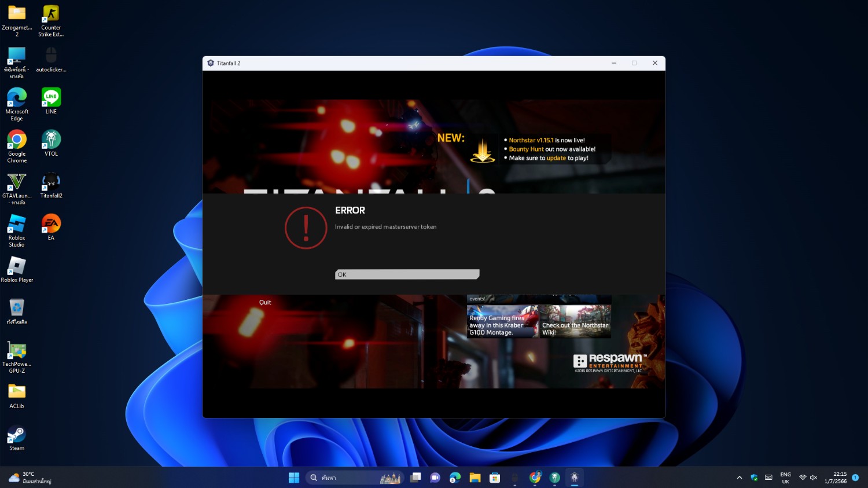Click the Titanfall 2 title bar icon
The width and height of the screenshot is (868, 488).
pyautogui.click(x=211, y=63)
